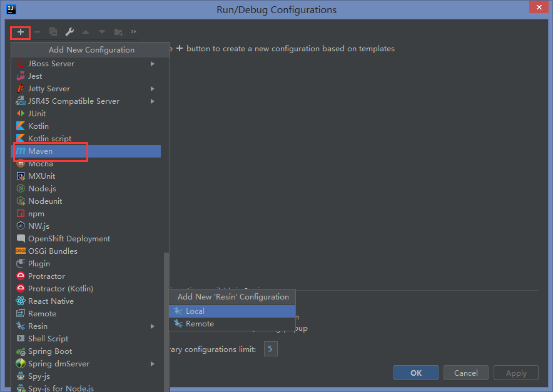The image size is (553, 392).
Task: Choose Remote in the Resin submenu
Action: [200, 323]
